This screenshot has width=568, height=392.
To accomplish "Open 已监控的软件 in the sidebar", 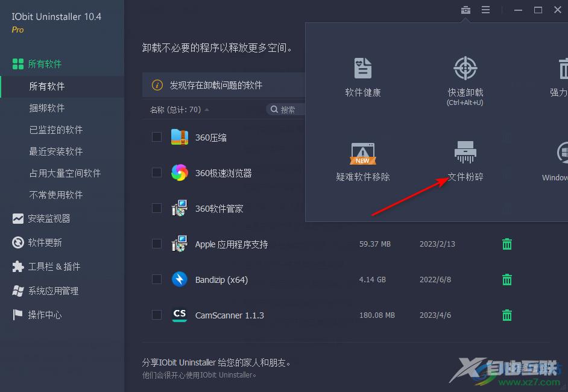I will (56, 130).
